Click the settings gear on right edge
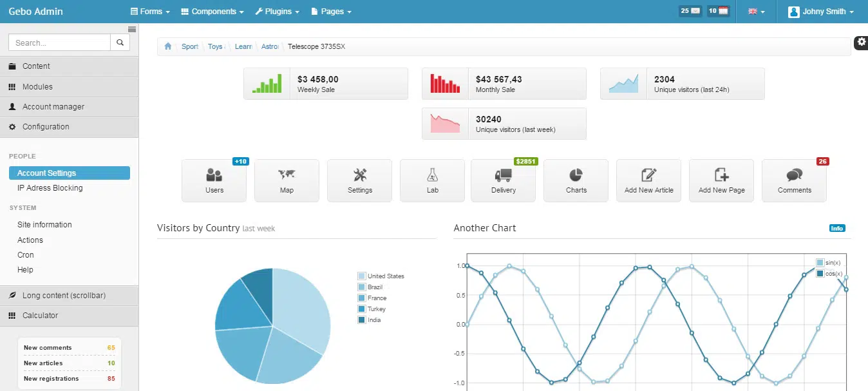 [861, 42]
